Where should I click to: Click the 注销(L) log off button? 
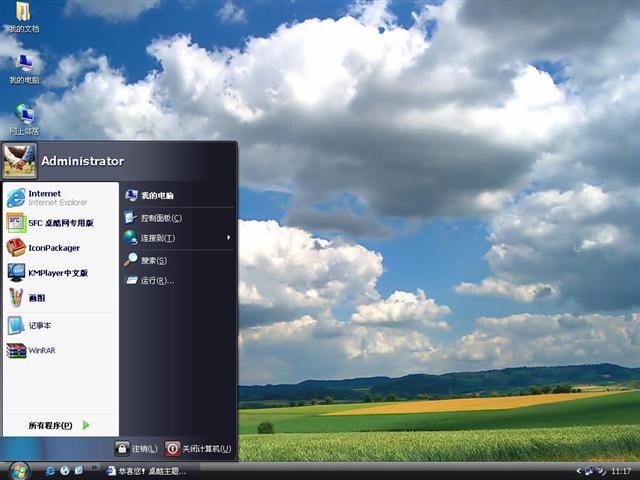136,449
